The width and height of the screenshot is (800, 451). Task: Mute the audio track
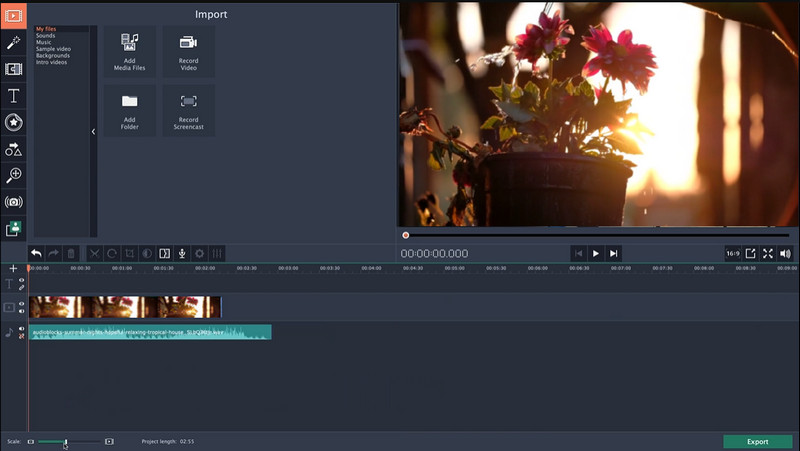[21, 329]
